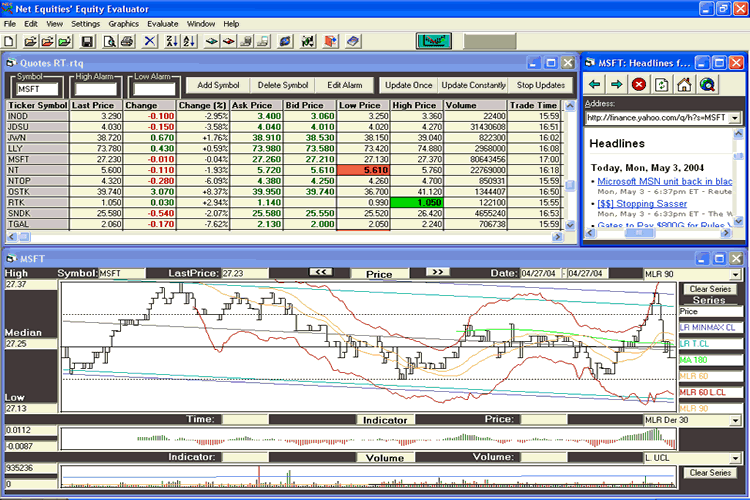Click the blue X delete toolbar icon
The width and height of the screenshot is (750, 500).
150,42
